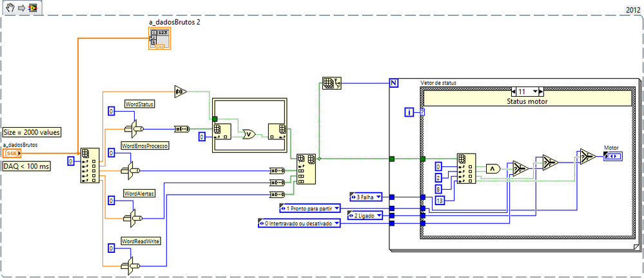Click the array node right of OR gate
Viewport: 644px width, 278px height.
(x=277, y=132)
